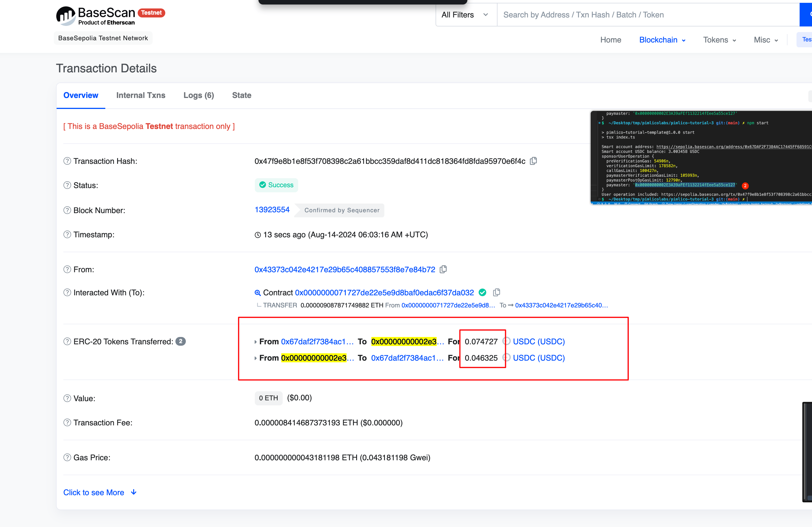Click the Testnet badge by the logo
The image size is (812, 527).
click(x=151, y=13)
